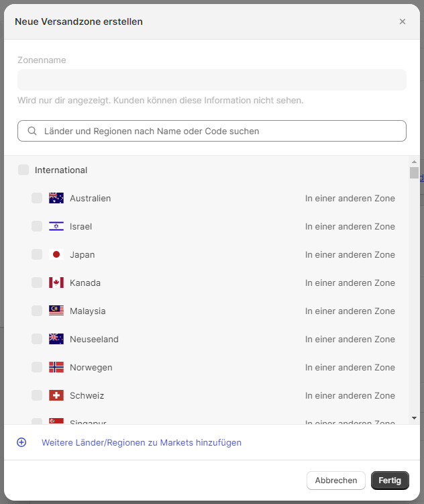Click the Japan flag icon
Viewport: 424px width, 504px height.
tap(56, 254)
